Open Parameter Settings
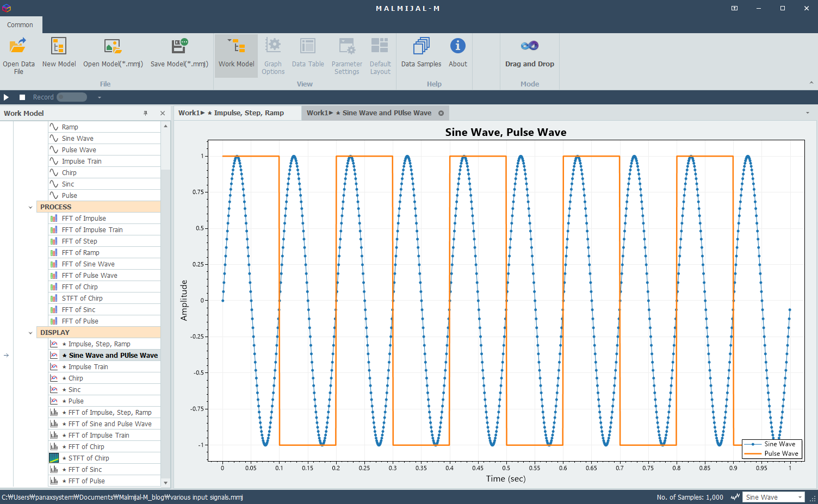This screenshot has height=504, width=818. click(x=347, y=56)
